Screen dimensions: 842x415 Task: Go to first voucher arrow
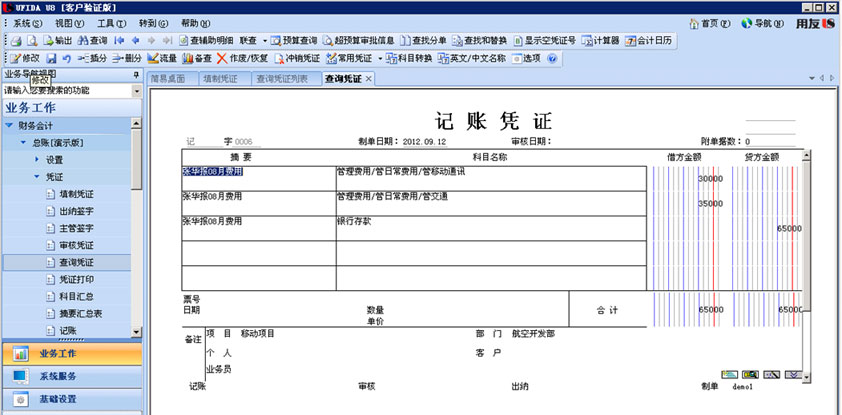pyautogui.click(x=120, y=41)
